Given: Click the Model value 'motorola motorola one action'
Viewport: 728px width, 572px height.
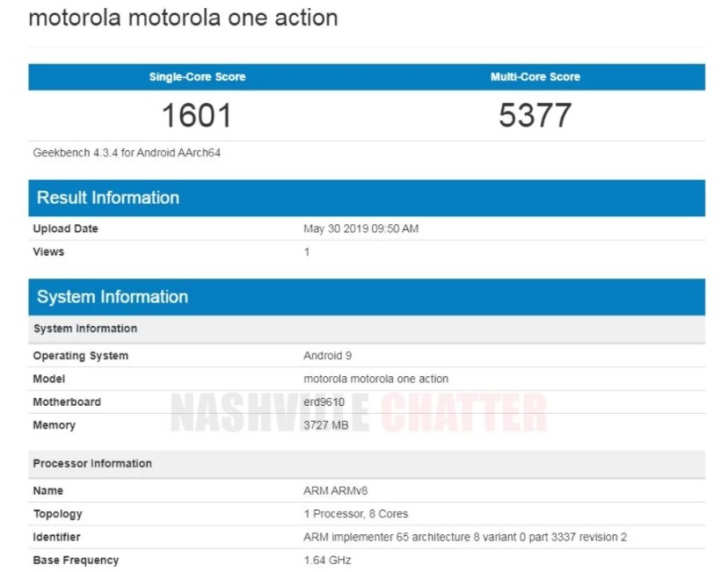Looking at the screenshot, I should pos(375,379).
